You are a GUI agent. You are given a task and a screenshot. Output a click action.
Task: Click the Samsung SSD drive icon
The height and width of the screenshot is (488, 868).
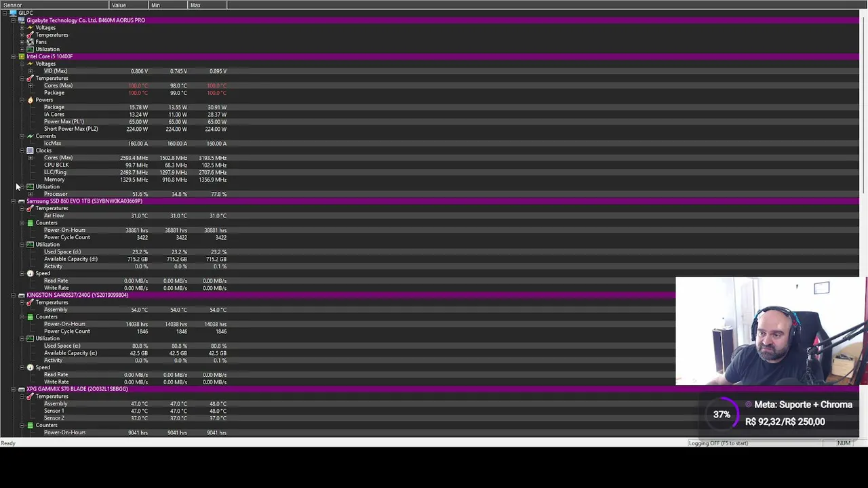click(22, 201)
